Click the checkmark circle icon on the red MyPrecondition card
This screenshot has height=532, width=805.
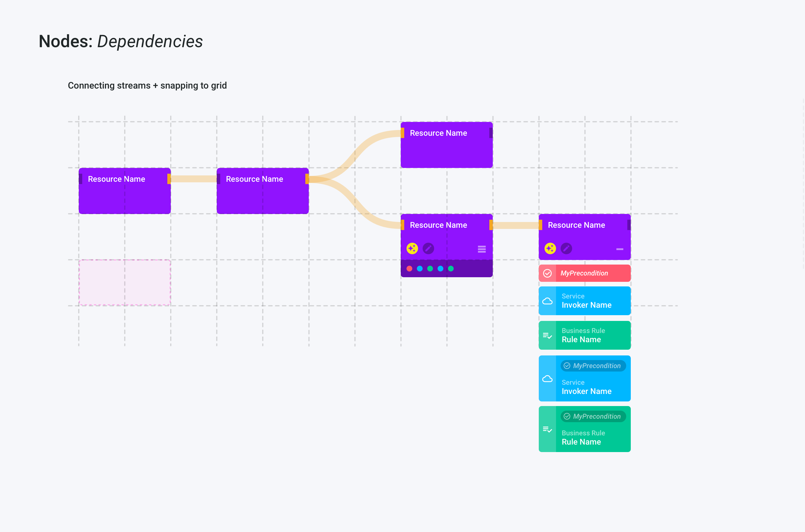[547, 273]
